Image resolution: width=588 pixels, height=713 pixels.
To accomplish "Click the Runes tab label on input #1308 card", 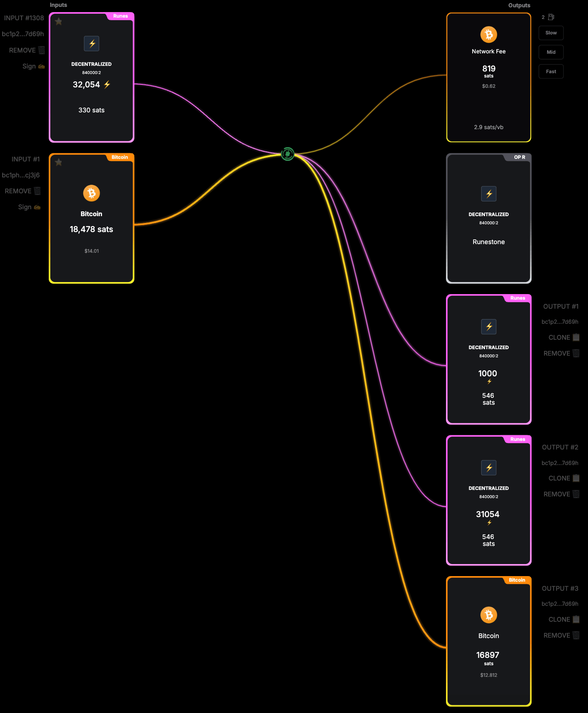I will (121, 16).
